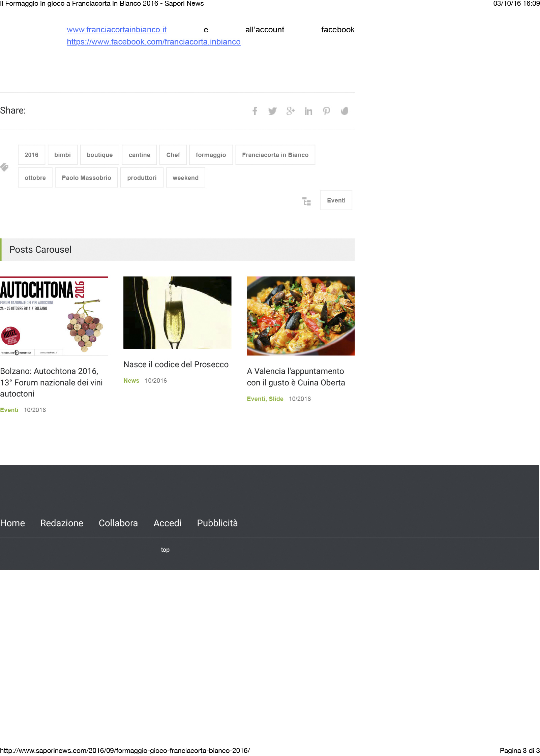Click the Eventi category under Autochtona post
The width and height of the screenshot is (540, 756).
[x=9, y=410]
